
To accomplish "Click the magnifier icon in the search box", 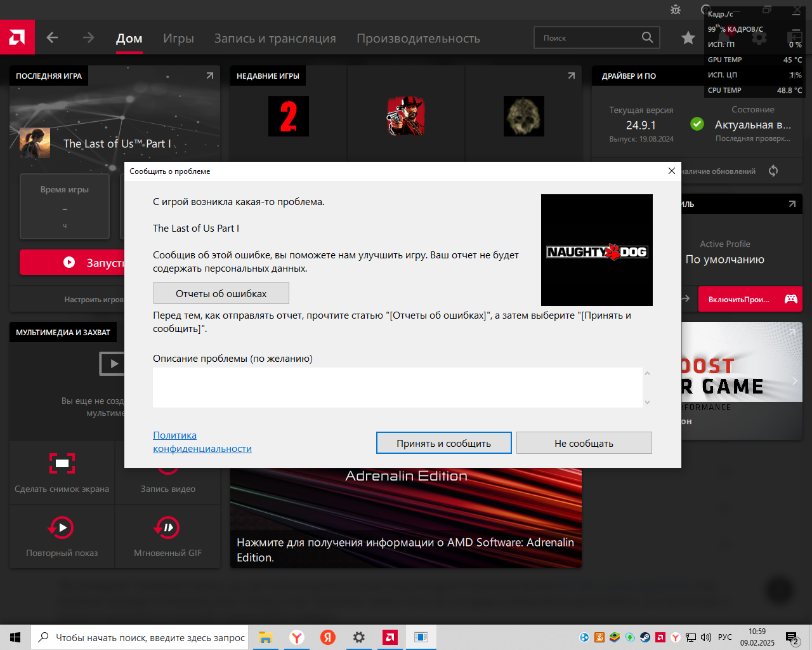I will 647,37.
